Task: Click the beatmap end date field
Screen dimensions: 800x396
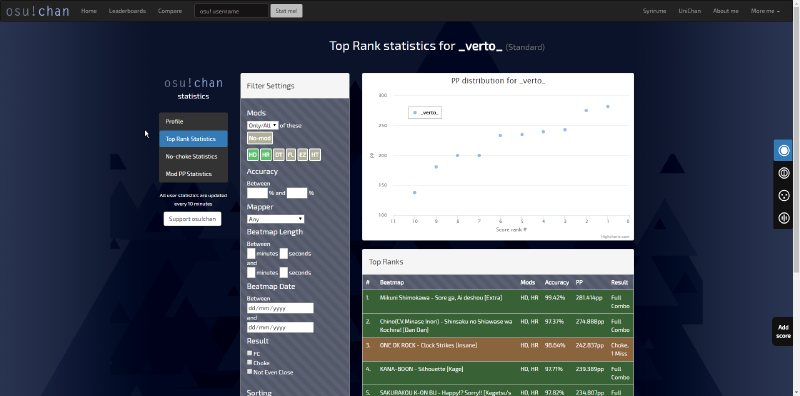Action: point(280,327)
